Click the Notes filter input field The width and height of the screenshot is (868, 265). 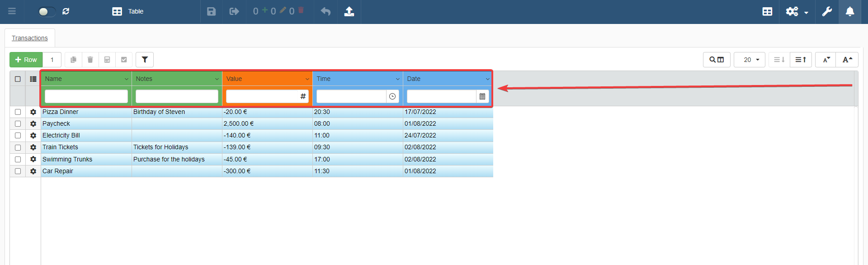point(177,96)
